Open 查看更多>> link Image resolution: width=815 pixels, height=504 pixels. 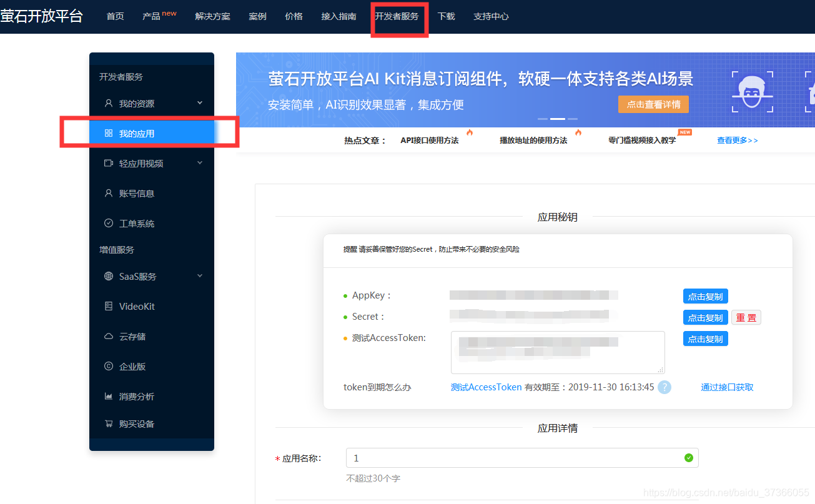pyautogui.click(x=738, y=141)
